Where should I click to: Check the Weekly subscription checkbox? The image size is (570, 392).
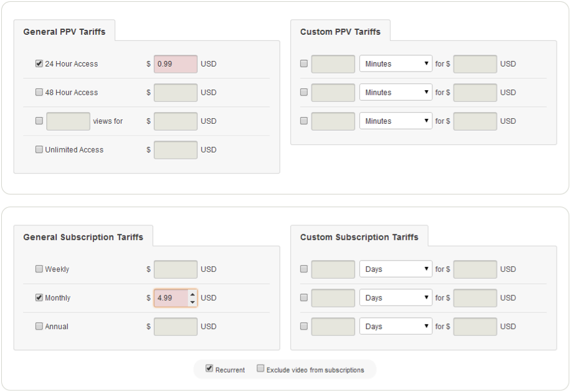pyautogui.click(x=39, y=269)
